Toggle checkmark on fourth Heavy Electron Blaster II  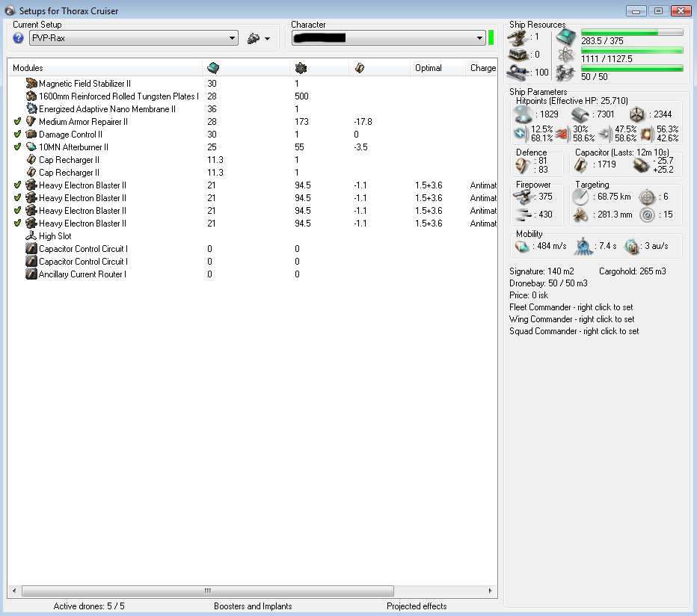[17, 223]
